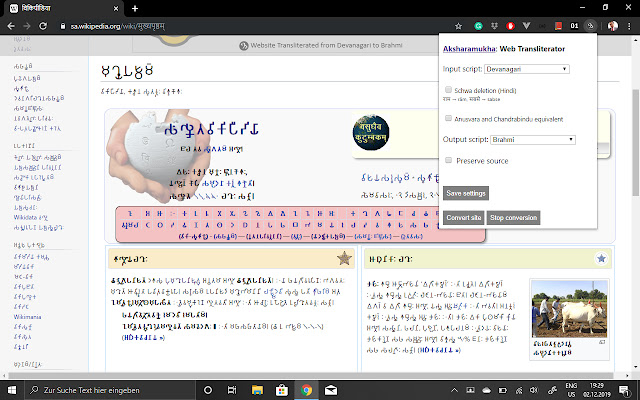Open clock showing 19:29

coord(596,390)
